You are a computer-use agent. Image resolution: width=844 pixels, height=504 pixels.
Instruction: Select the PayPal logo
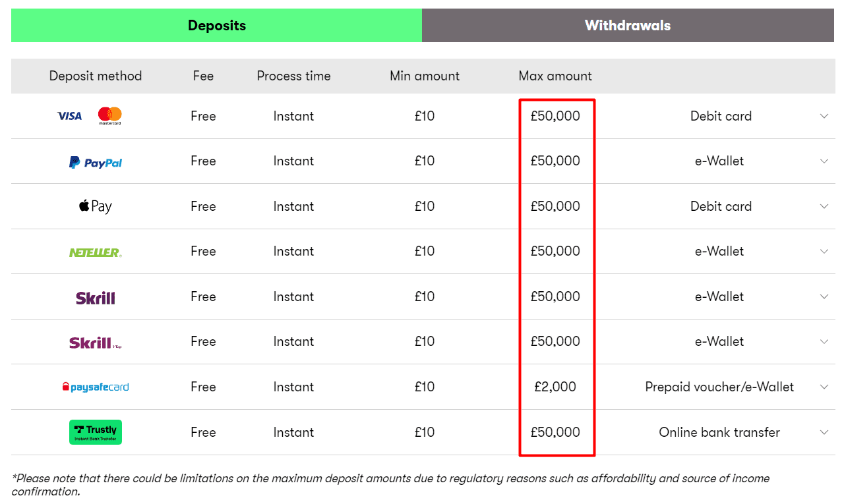coord(96,162)
